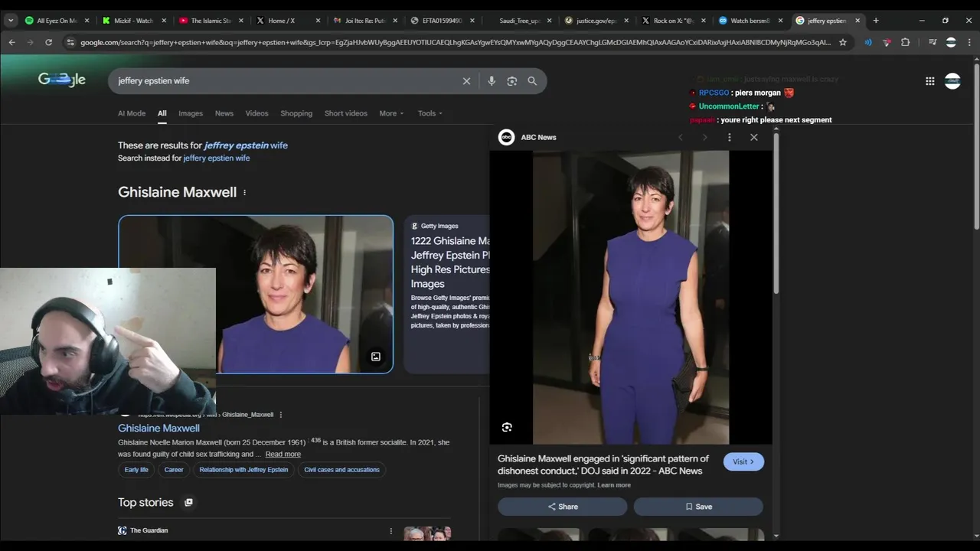980x551 pixels.
Task: Open the Google account avatar menu
Action: [952, 81]
